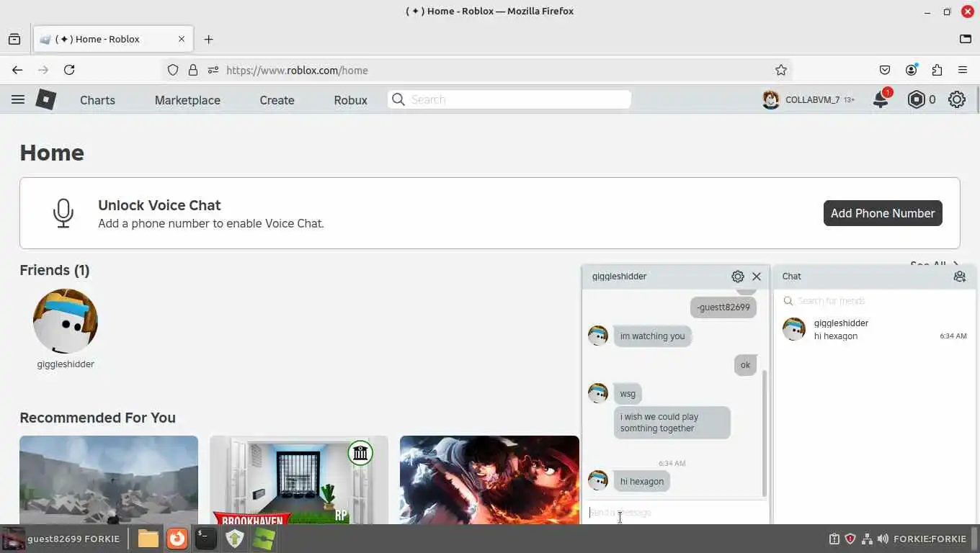Open Firefox tracking protection shield icon
The image size is (980, 553).
pos(173,70)
